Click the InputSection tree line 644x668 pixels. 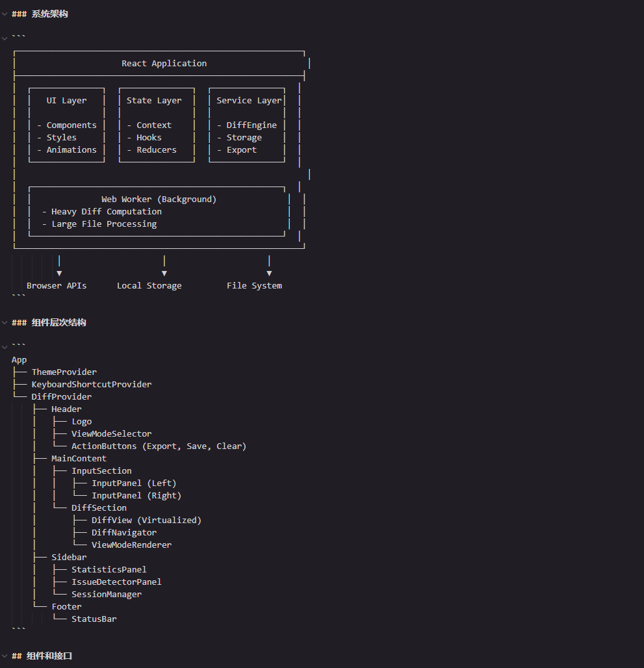[x=102, y=471]
